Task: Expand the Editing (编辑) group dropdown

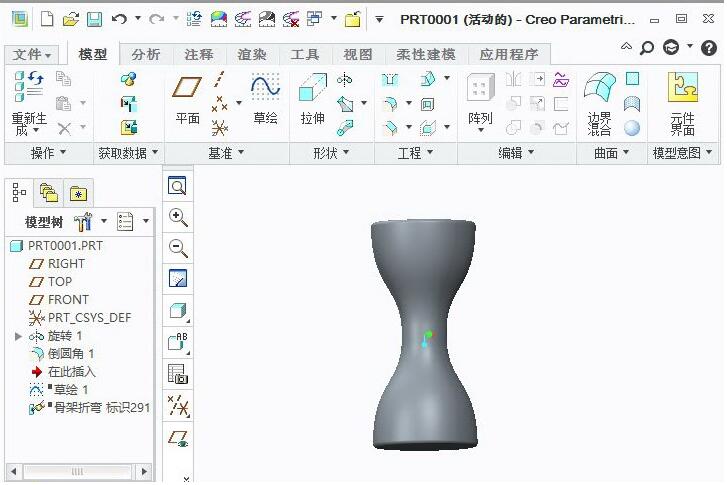Action: 517,153
